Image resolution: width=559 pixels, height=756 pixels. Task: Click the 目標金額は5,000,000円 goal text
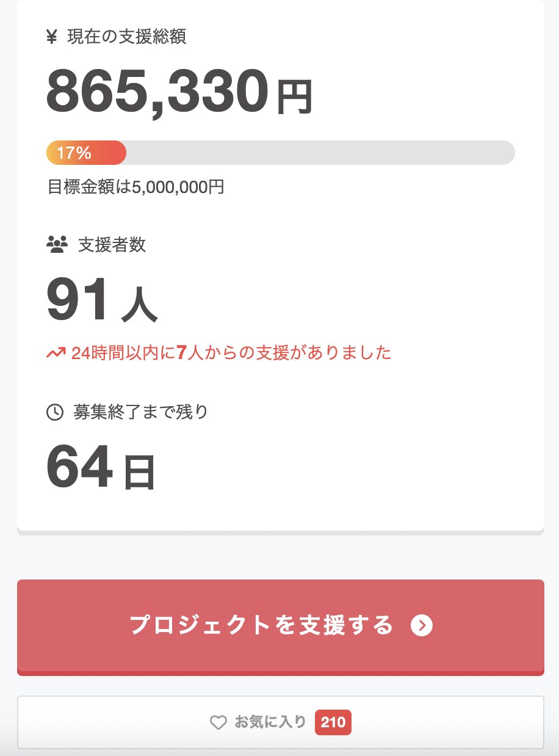click(x=135, y=187)
